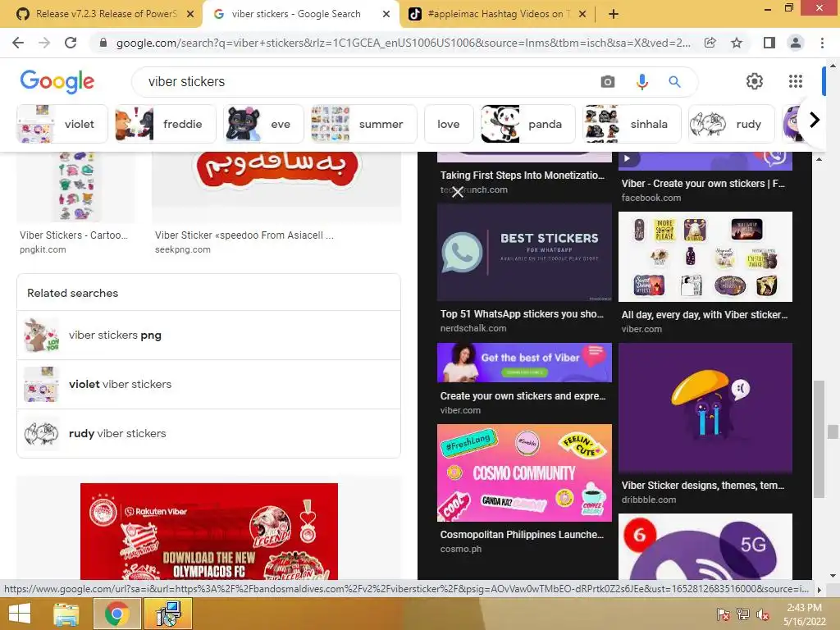Viewport: 840px width, 630px height.
Task: Filter results by violet chip
Action: click(x=62, y=125)
